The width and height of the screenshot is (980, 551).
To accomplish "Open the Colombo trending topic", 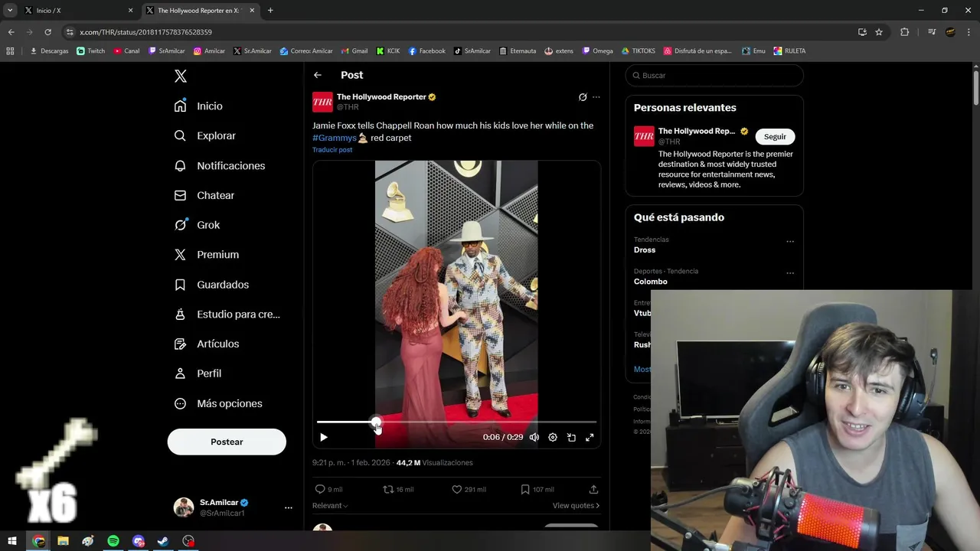I will [651, 282].
